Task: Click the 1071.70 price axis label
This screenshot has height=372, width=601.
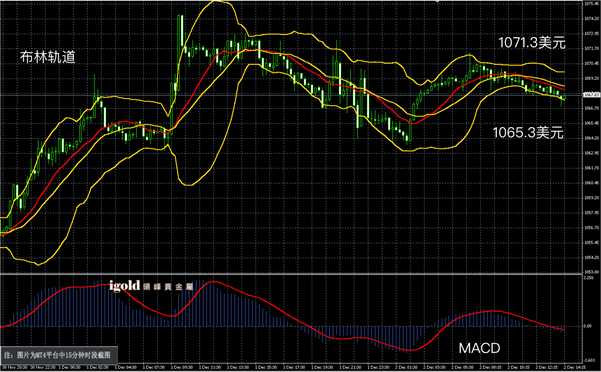Action: pyautogui.click(x=591, y=49)
